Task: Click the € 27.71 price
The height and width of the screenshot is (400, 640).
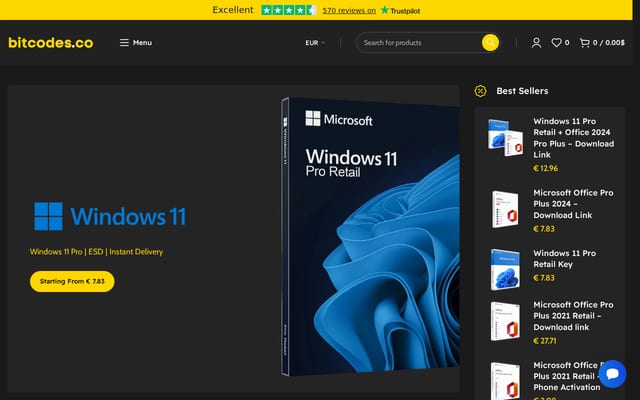Action: pos(544,341)
